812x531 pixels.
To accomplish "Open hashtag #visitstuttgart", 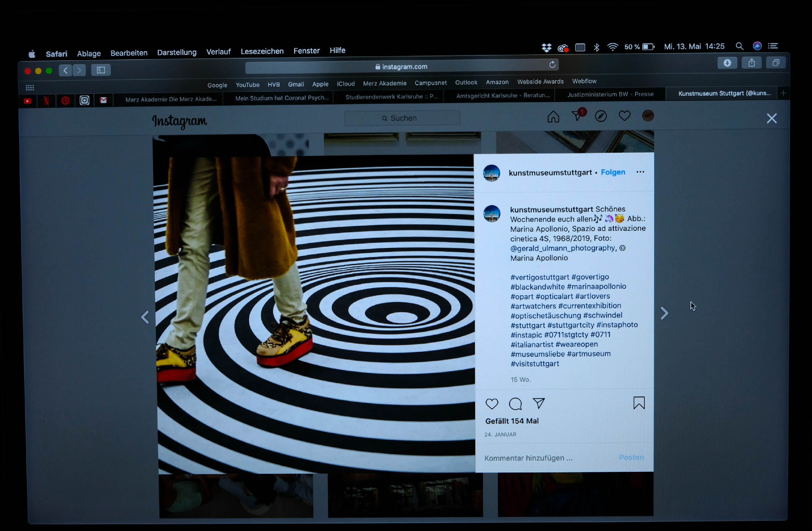I will [535, 364].
